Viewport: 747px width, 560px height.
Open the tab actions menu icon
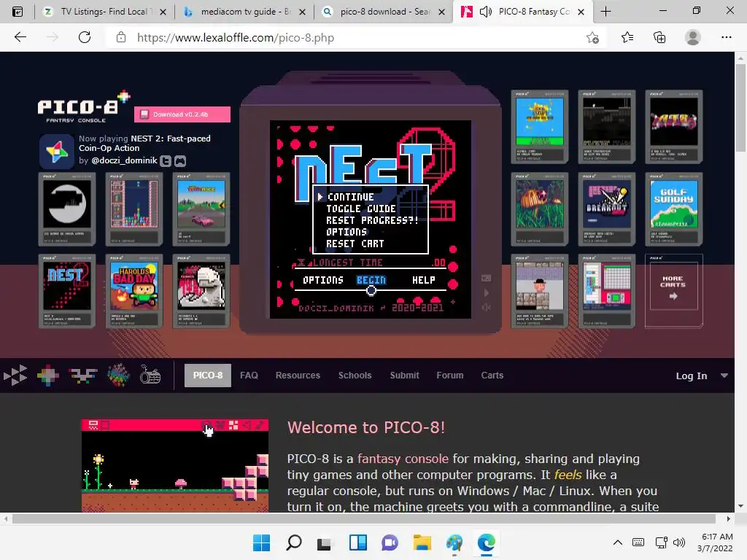[x=18, y=12]
